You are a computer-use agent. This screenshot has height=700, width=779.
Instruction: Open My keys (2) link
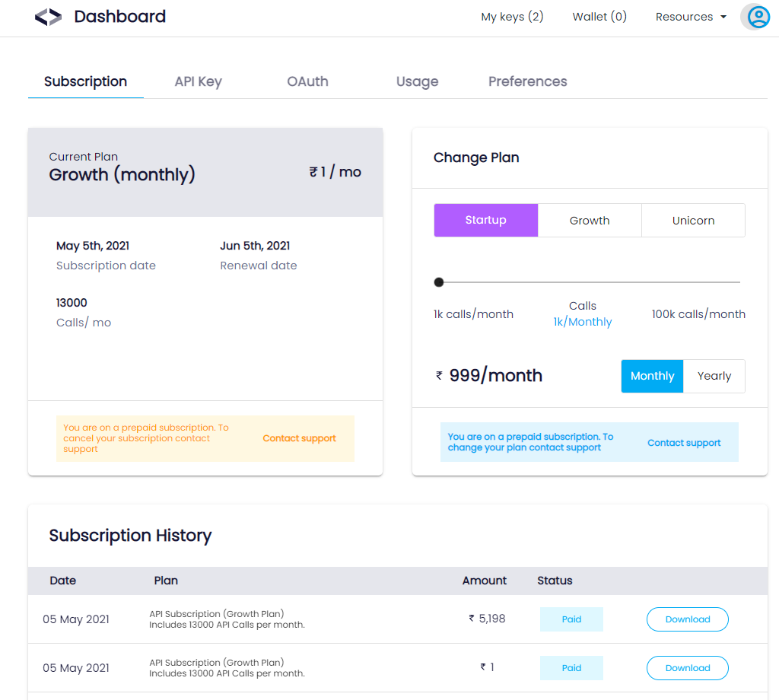click(x=512, y=17)
